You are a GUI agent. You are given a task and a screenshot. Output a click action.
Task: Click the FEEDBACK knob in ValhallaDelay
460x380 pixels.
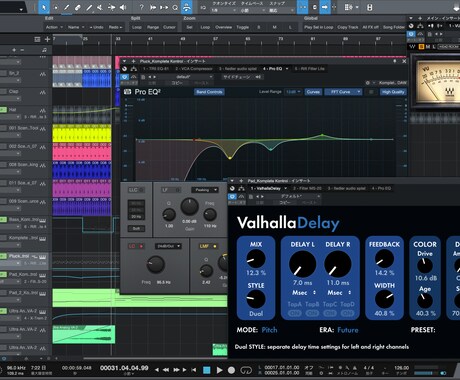pos(384,259)
